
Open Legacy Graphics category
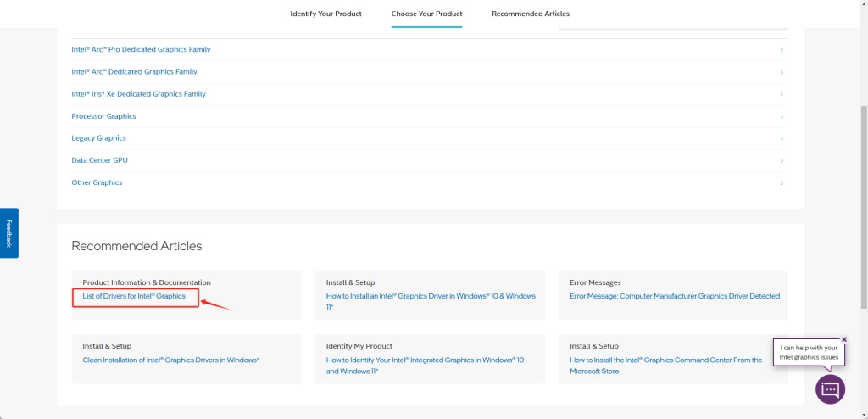click(x=98, y=138)
